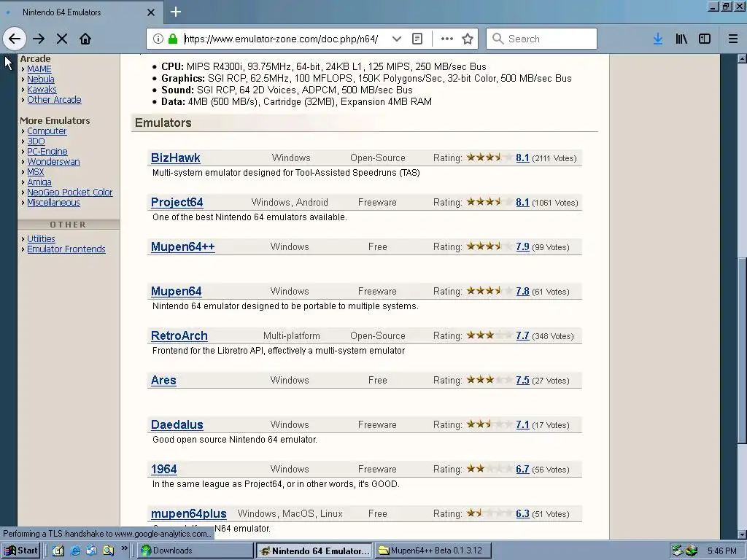Open the Library bookshelf icon
The height and width of the screenshot is (560, 747).
(681, 39)
